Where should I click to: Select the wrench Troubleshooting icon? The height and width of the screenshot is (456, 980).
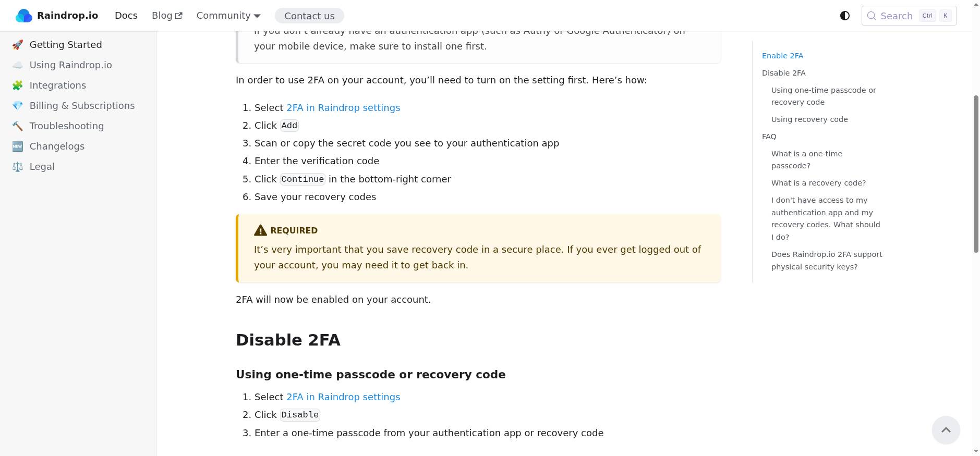coord(17,126)
